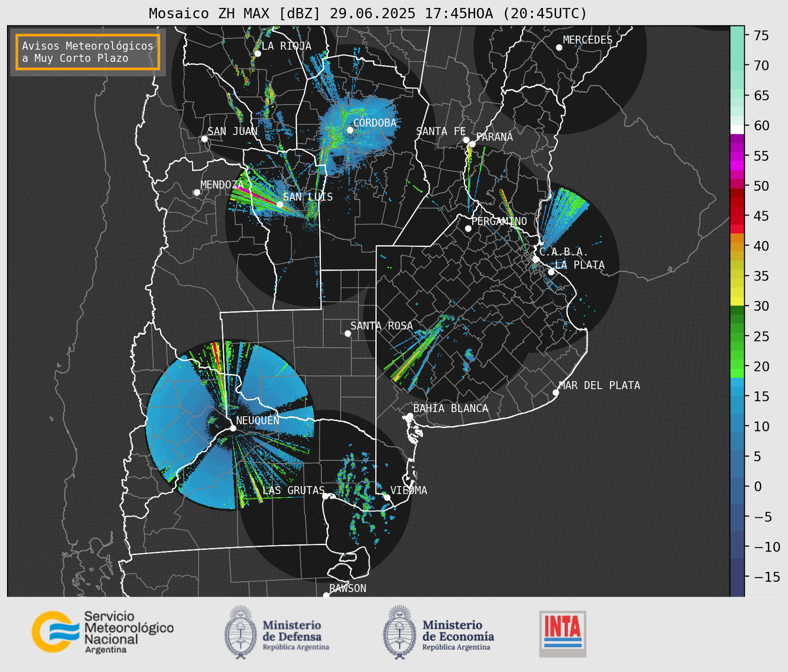The height and width of the screenshot is (672, 788).
Task: Click the SAN JUAN label
Action: pos(233,131)
